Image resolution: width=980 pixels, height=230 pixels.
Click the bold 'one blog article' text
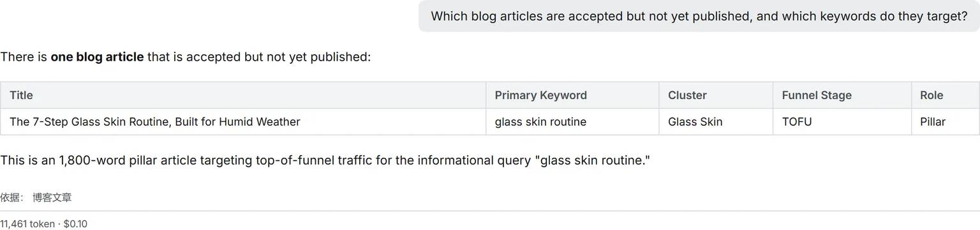(97, 57)
